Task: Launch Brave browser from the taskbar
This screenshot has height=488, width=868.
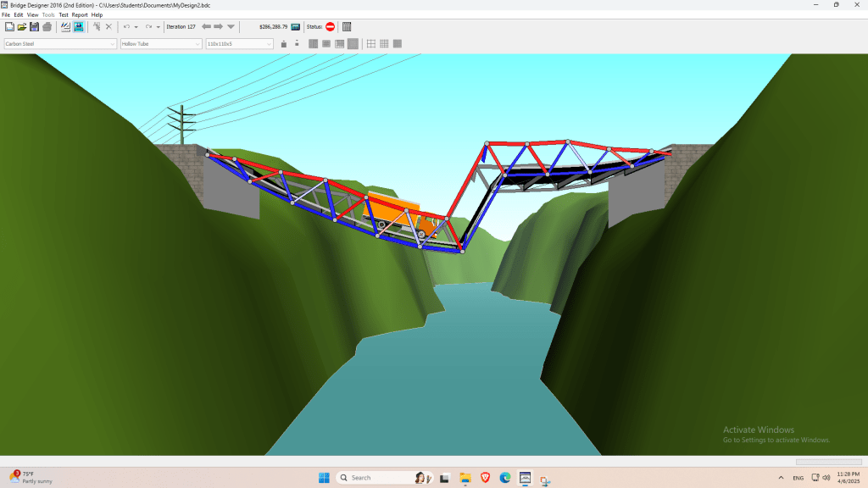Action: click(486, 478)
